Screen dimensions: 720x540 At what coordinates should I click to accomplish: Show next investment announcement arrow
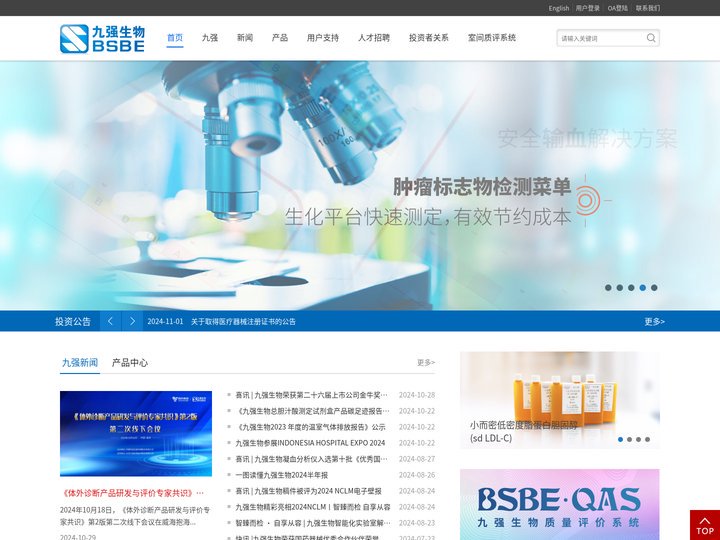132,321
